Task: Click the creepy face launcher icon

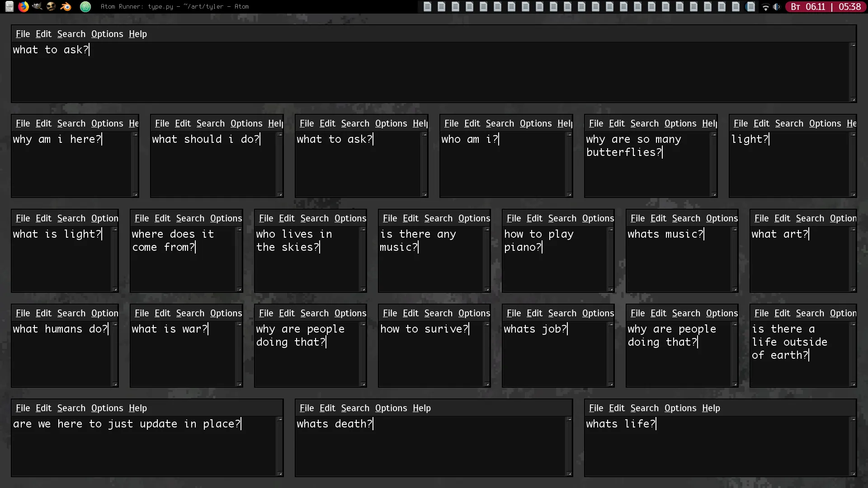Action: click(x=51, y=6)
